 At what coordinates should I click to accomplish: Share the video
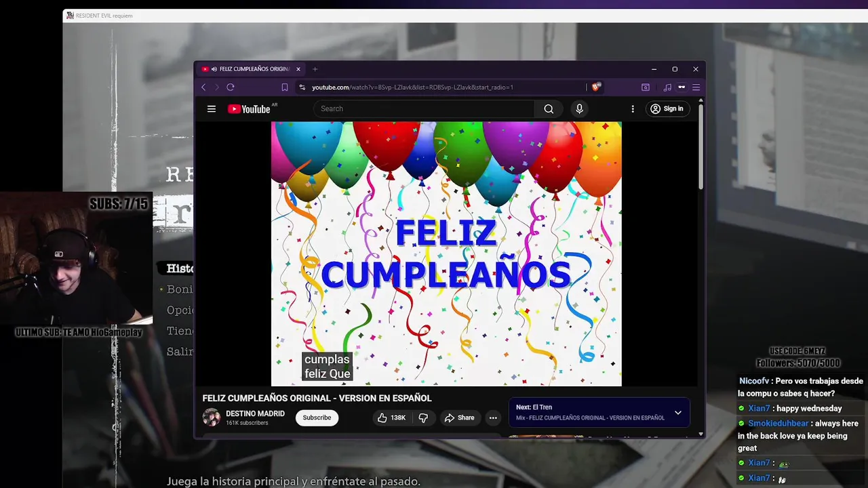[x=459, y=418]
